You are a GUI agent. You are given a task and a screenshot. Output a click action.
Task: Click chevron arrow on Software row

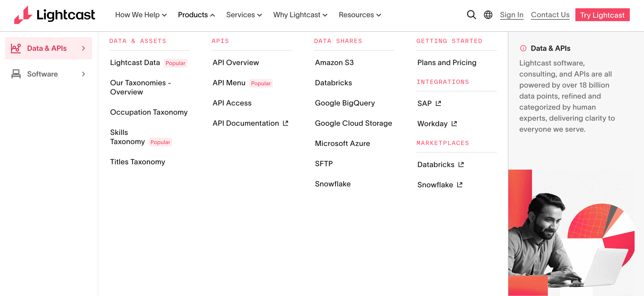(x=84, y=74)
